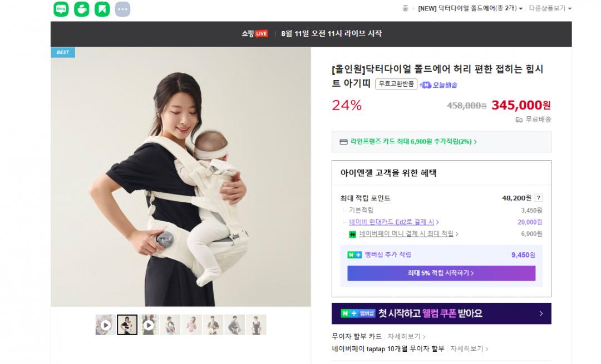601x364 pixels.
Task: Play the first video thumbnail
Action: (105, 325)
